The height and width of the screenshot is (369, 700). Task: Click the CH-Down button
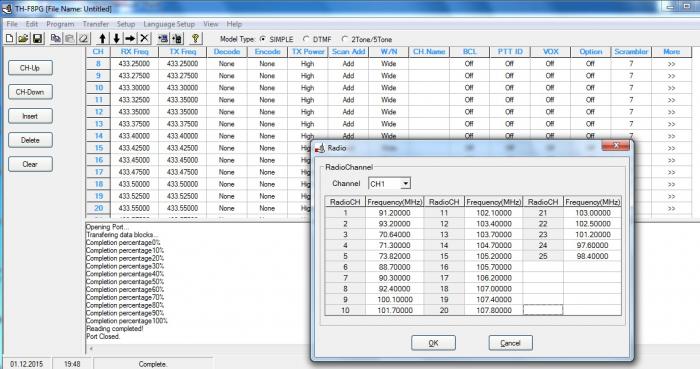click(30, 92)
